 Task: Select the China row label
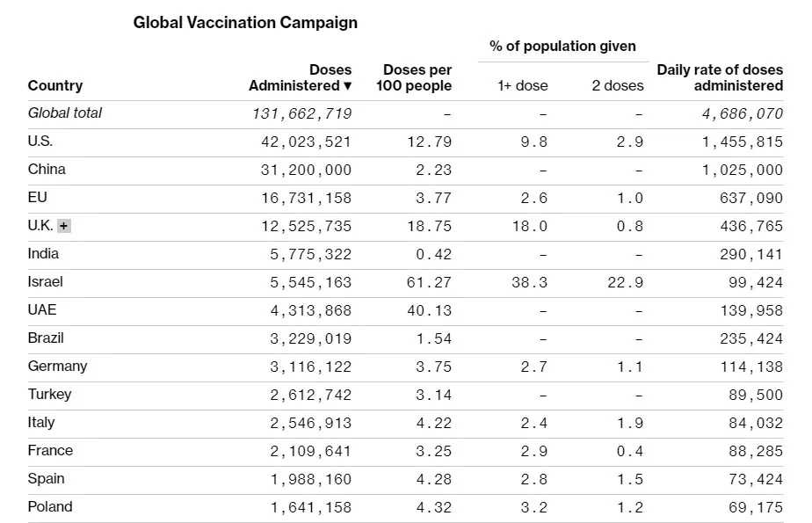click(x=47, y=169)
